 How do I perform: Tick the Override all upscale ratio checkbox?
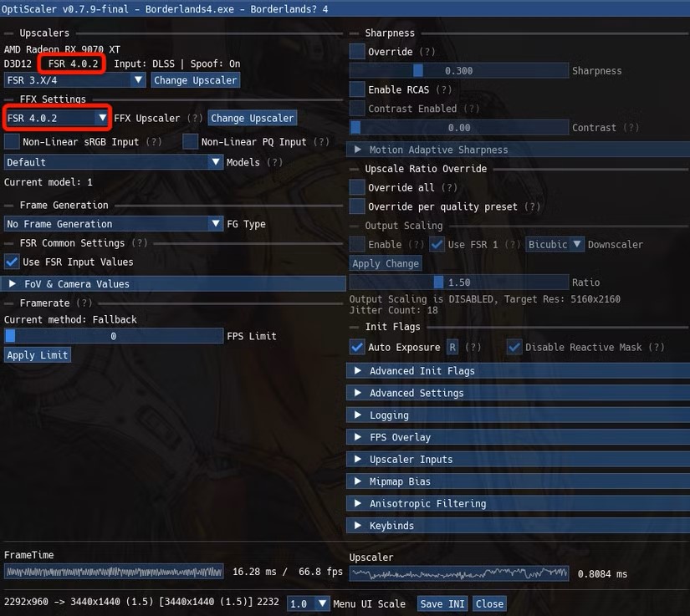357,187
